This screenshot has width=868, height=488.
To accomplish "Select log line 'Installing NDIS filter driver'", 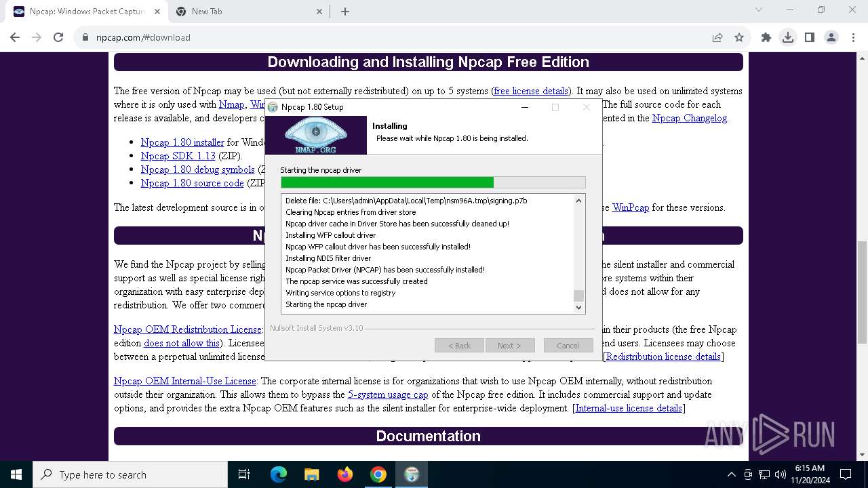I will [328, 258].
